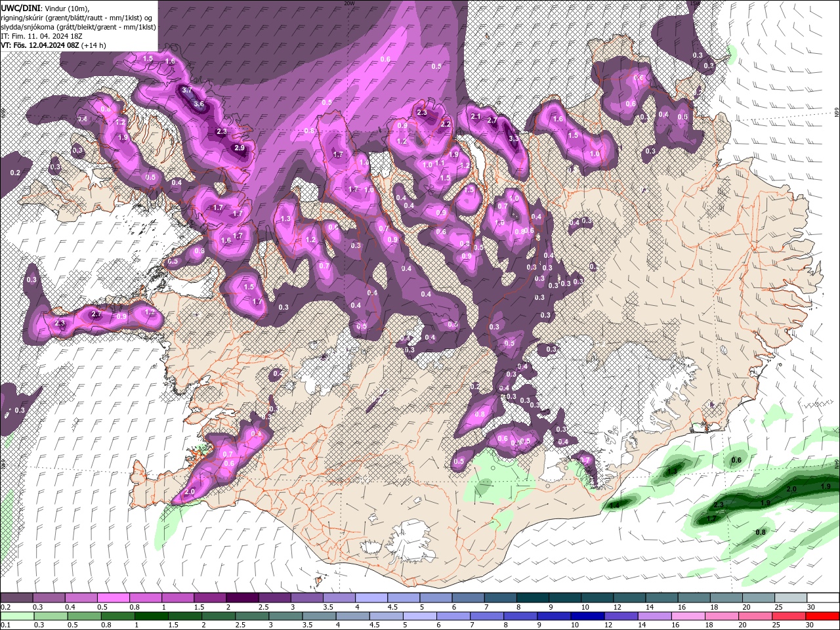Viewport: 840px width, 630px height.
Task: Click the 0.1 label in the lower legend
Action: 7,625
